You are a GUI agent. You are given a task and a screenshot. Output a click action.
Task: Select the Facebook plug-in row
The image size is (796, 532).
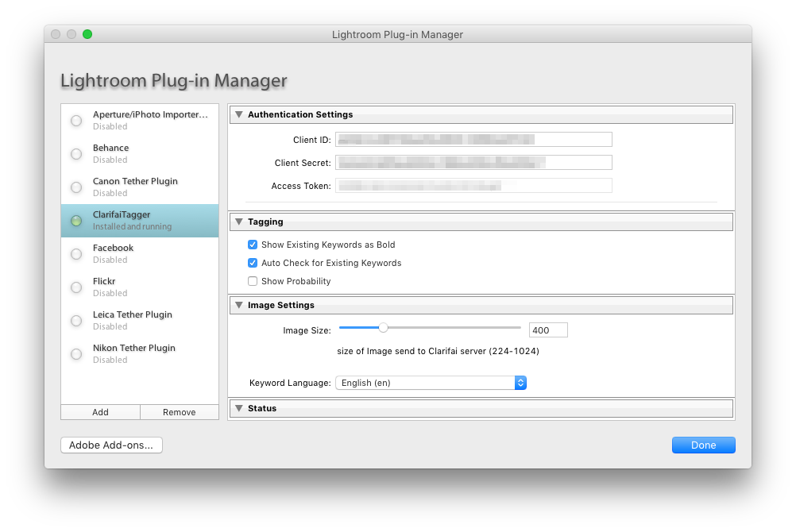pyautogui.click(x=140, y=254)
